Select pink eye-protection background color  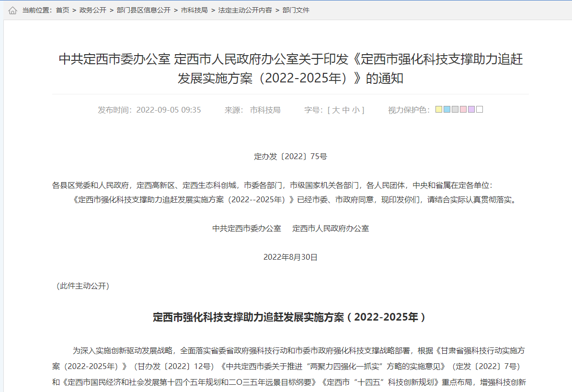point(463,109)
